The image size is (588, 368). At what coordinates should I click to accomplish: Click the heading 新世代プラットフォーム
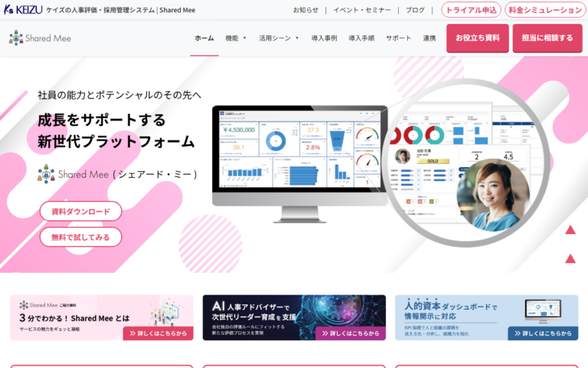(116, 142)
